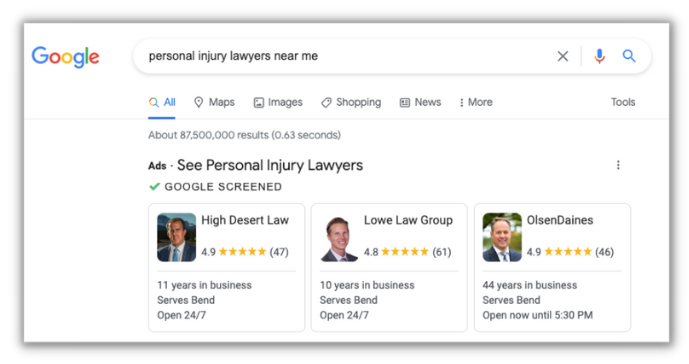
Task: Switch to the Maps tab
Action: tap(214, 102)
